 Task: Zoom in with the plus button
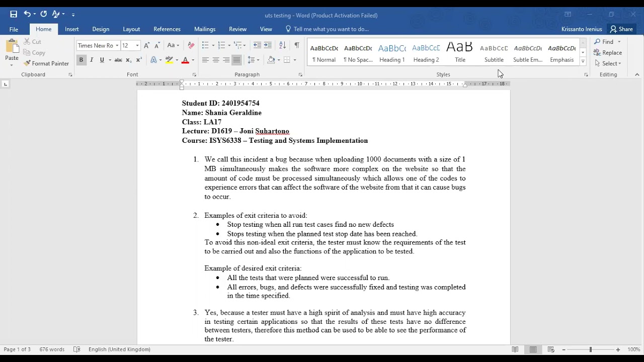click(618, 349)
